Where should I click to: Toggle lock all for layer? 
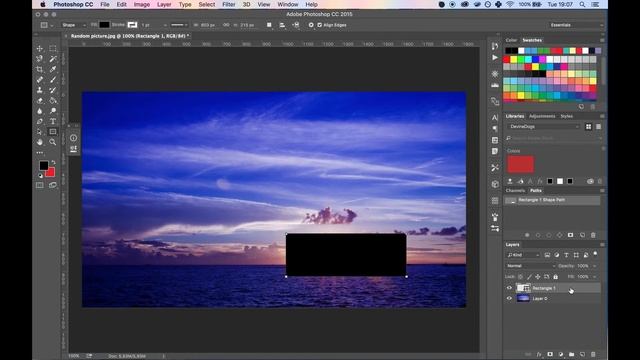click(x=556, y=277)
